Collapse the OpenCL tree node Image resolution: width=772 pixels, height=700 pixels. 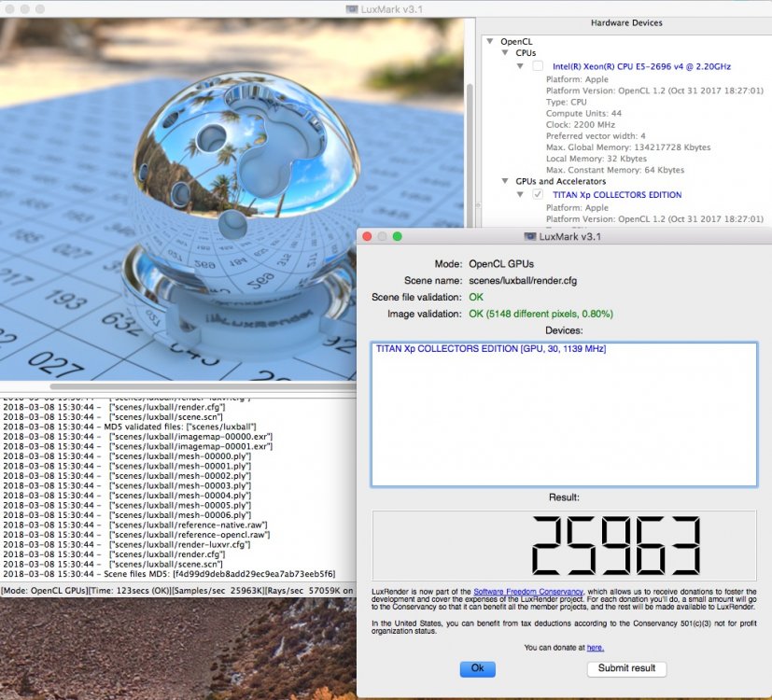click(490, 41)
